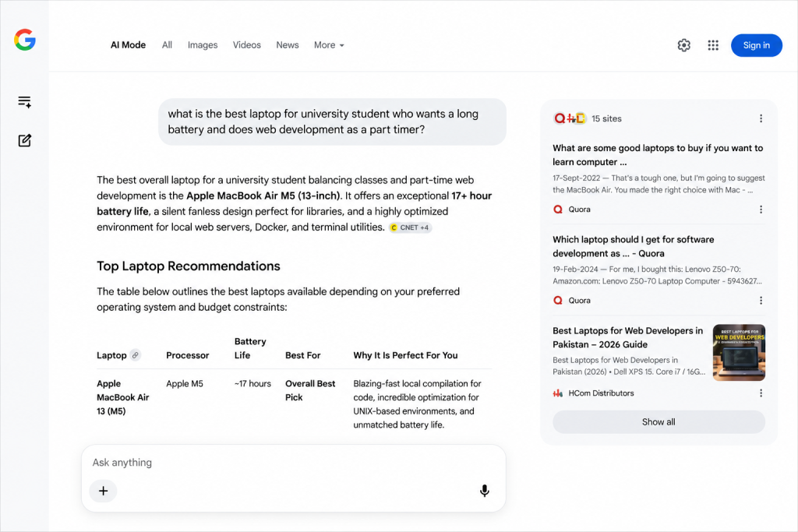This screenshot has width=798, height=532.
Task: Click 'Apple M5' processor cell
Action: [x=184, y=383]
